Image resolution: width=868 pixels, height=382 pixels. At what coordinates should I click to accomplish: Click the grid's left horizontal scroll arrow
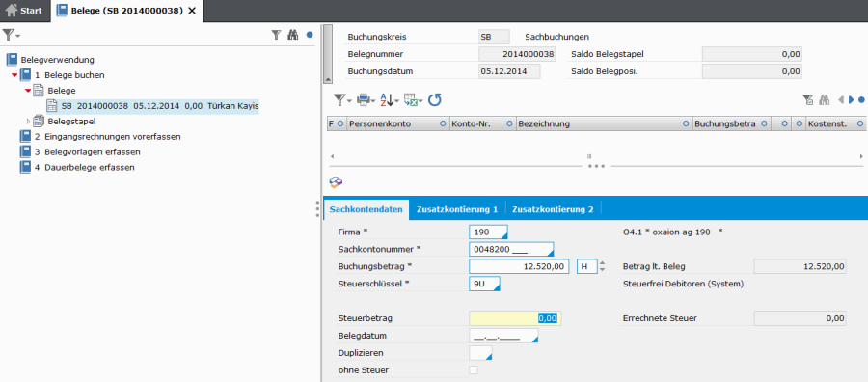pos(332,156)
